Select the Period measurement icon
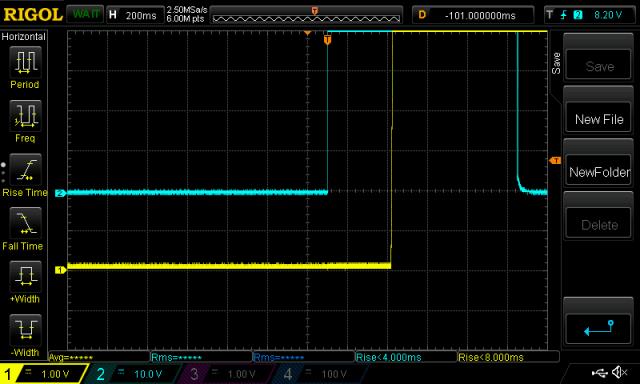The image size is (640, 384). point(25,62)
